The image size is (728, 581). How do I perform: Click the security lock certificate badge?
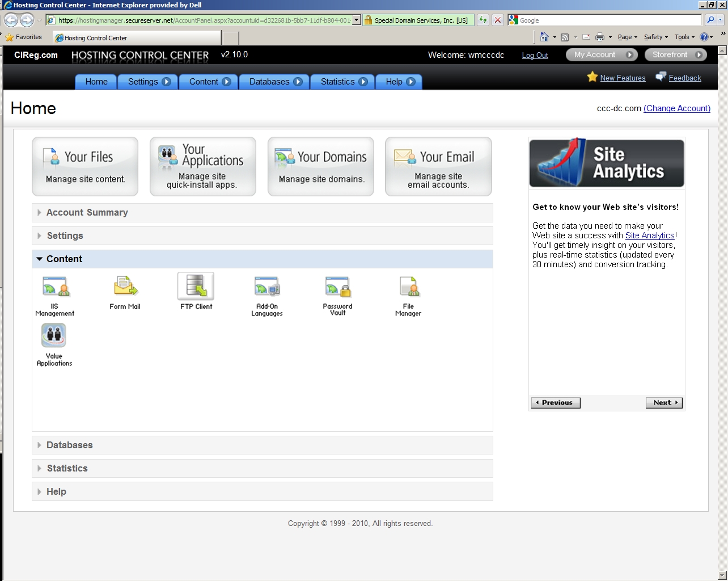418,20
